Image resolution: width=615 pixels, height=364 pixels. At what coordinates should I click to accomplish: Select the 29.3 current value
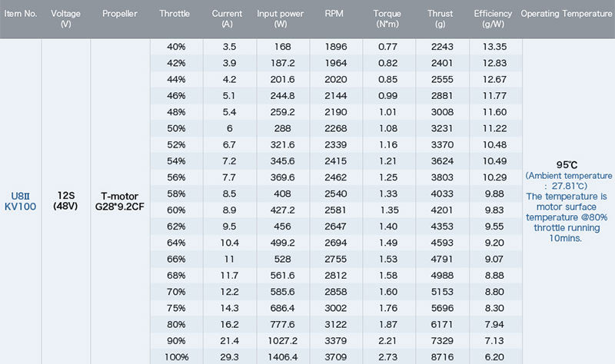(228, 356)
